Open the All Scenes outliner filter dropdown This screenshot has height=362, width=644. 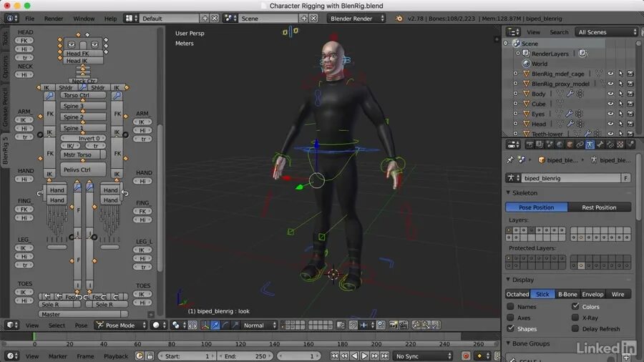tap(607, 32)
